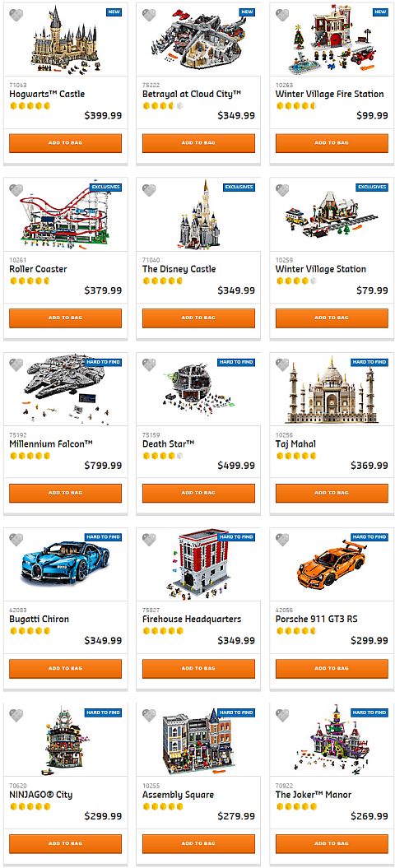Image resolution: width=395 pixels, height=868 pixels.
Task: Click the EXCLUSIVES badge on The Disney Castle
Action: tap(239, 187)
